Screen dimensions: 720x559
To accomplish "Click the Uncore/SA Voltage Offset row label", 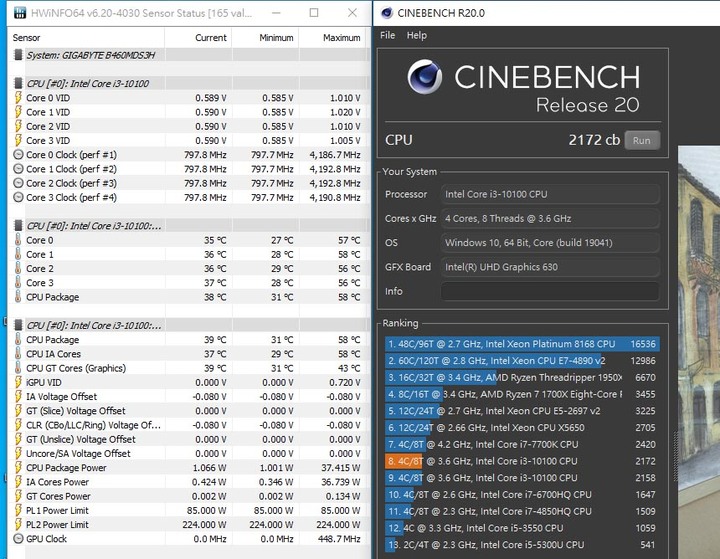I will point(78,454).
